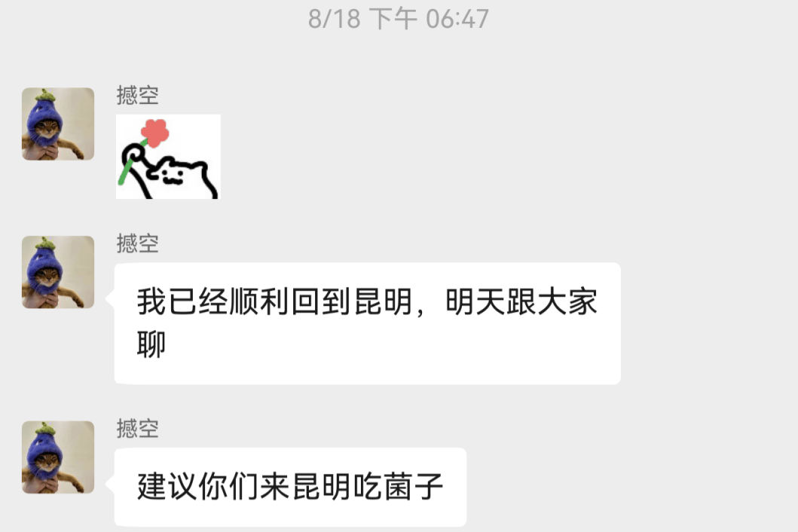Click the red flower in the sticker

[x=154, y=133]
